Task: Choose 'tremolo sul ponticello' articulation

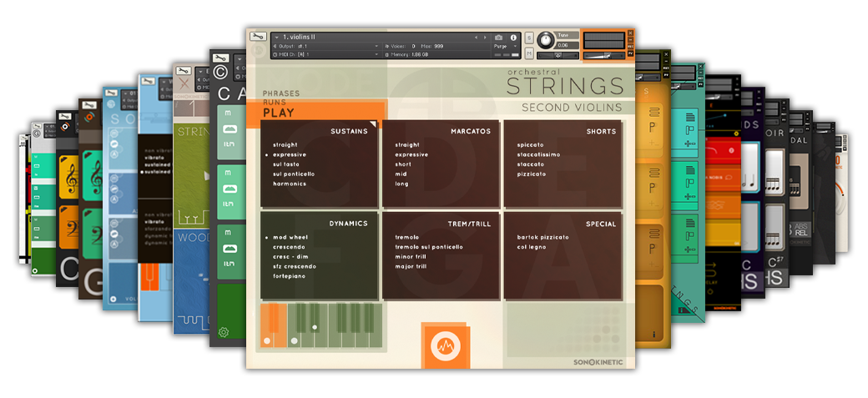Action: 429,247
